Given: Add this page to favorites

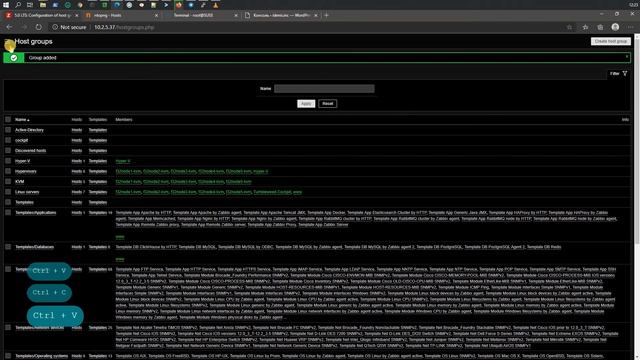Looking at the screenshot, I should (x=569, y=27).
